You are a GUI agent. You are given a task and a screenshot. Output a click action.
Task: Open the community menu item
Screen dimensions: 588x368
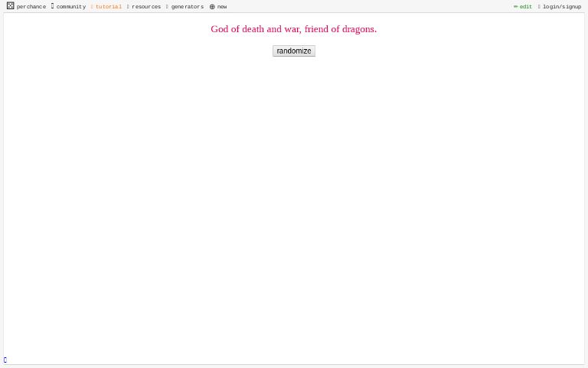[70, 7]
